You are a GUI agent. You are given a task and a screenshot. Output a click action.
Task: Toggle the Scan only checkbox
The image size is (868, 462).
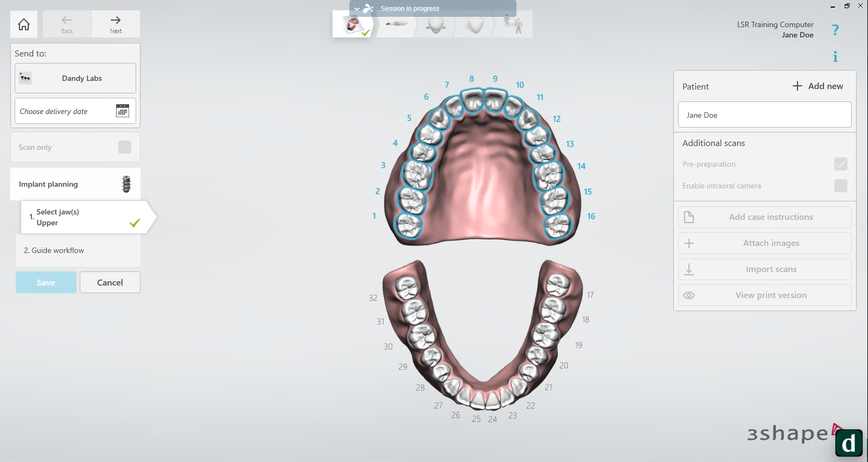125,147
